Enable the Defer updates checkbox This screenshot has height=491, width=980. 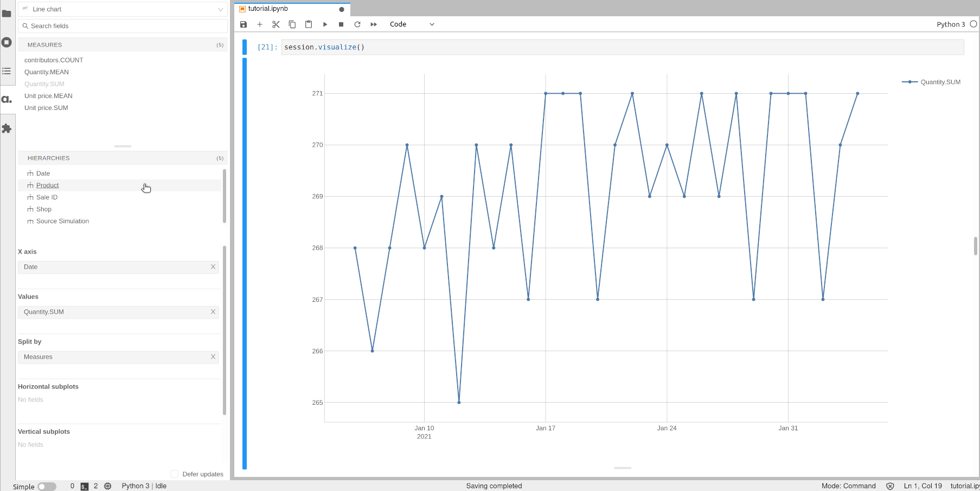174,474
